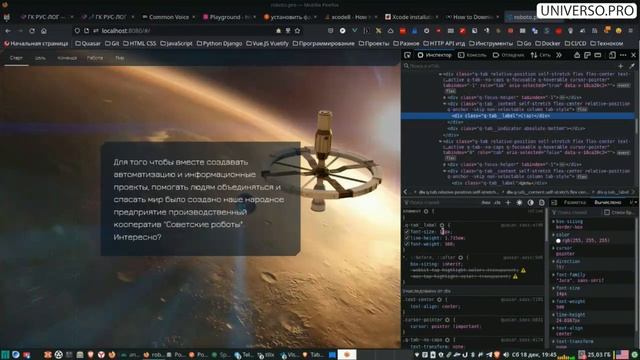Click the filter styles field in Rules

[441, 202]
